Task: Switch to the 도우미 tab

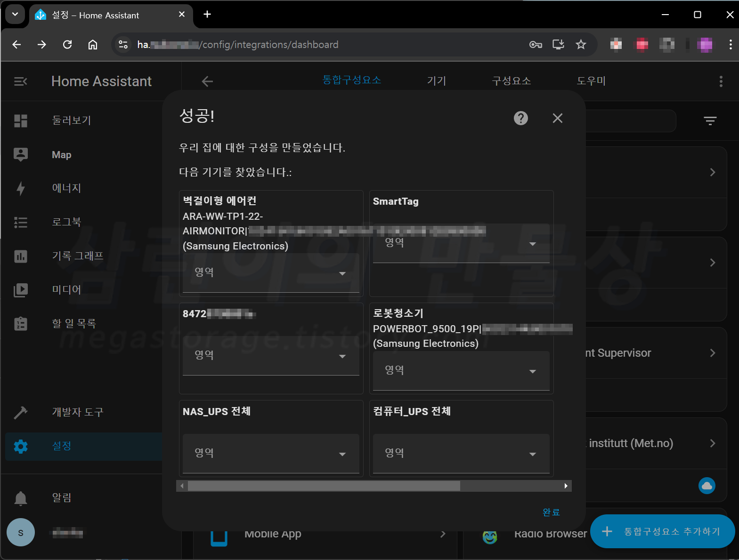Action: coord(591,80)
